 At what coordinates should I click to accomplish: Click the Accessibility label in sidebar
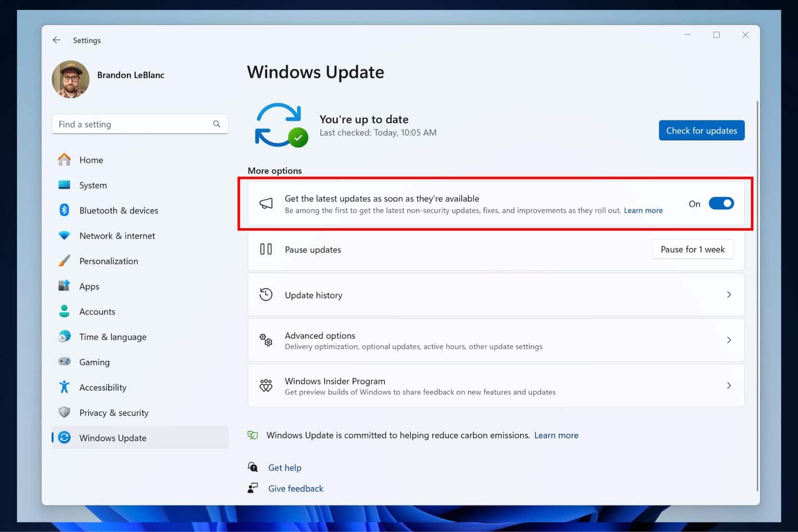click(x=103, y=388)
